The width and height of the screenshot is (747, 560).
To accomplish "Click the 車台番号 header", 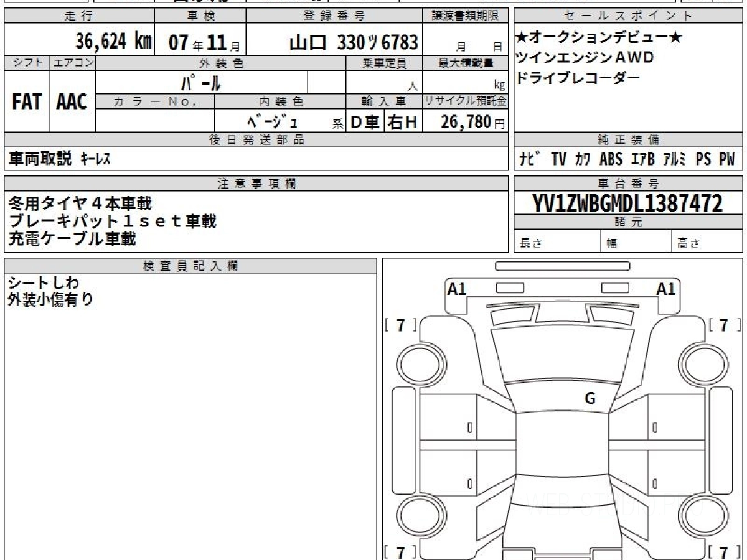I will pos(629,184).
